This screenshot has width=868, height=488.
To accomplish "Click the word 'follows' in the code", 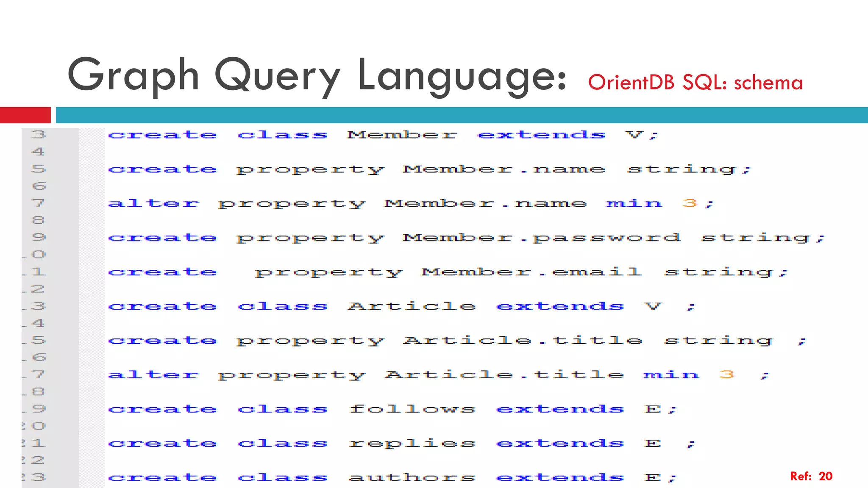I will (412, 409).
